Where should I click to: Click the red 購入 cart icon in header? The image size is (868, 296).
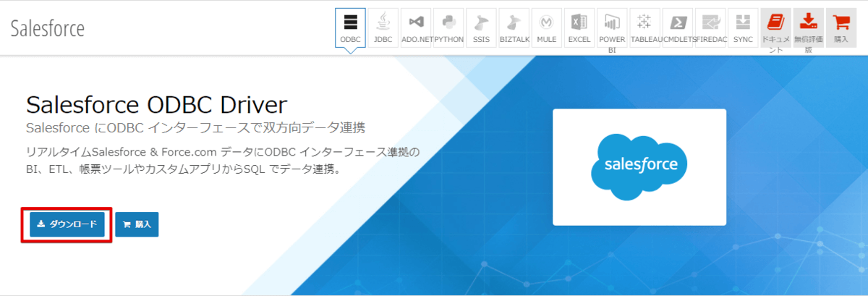tap(841, 28)
